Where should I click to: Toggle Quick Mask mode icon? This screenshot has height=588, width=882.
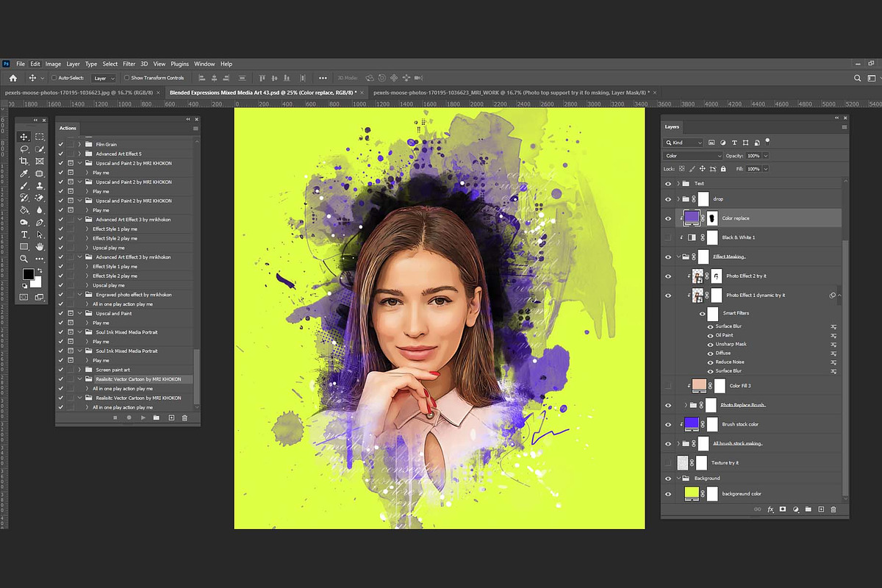[24, 297]
